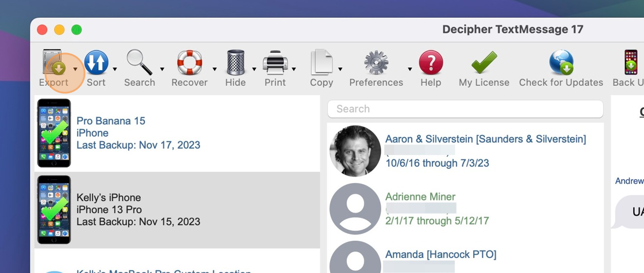Expand the Sort dropdown arrow
Viewport: 644px width, 273px height.
(115, 69)
